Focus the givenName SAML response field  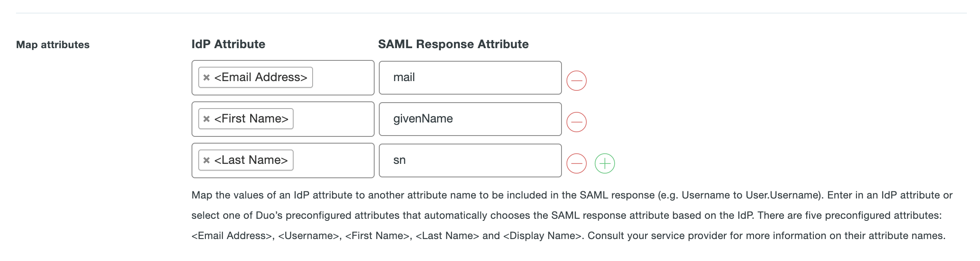click(x=470, y=119)
